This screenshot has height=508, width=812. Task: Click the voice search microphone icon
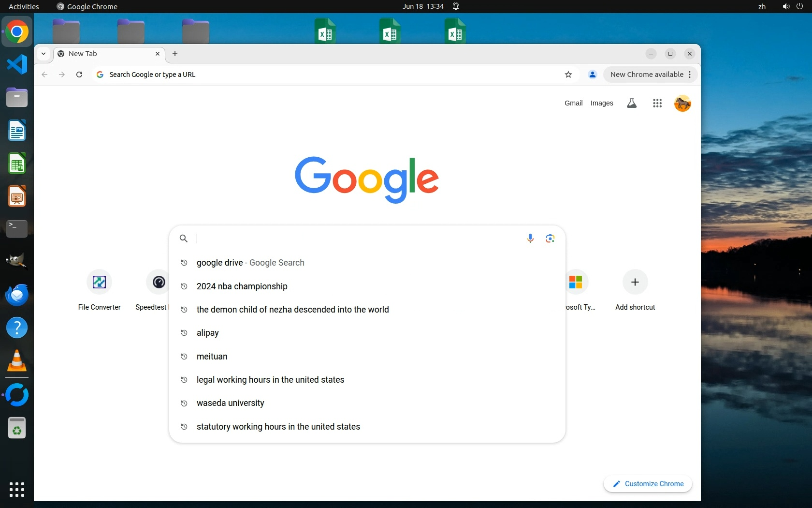[x=530, y=238]
